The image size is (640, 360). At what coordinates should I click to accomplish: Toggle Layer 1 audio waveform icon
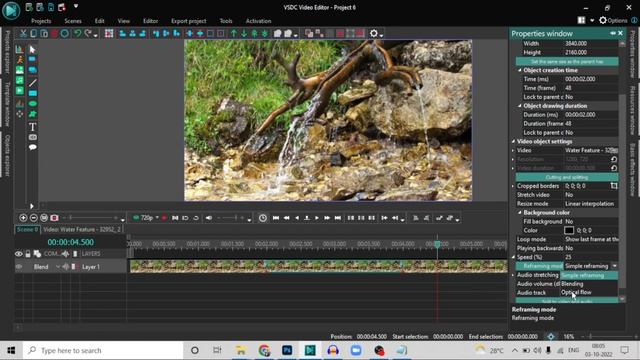(65, 267)
